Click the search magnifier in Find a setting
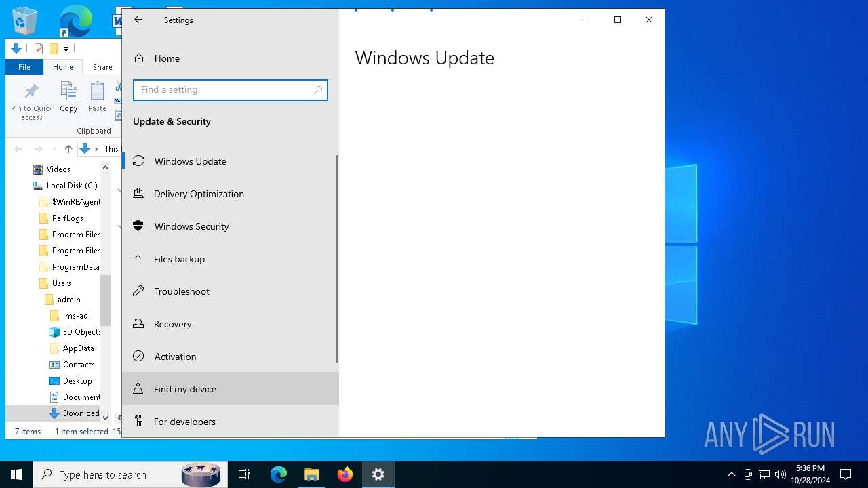This screenshot has width=868, height=488. pyautogui.click(x=318, y=89)
